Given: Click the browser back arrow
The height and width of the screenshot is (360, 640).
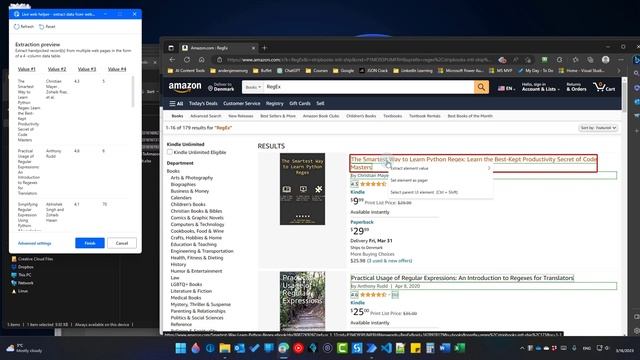Looking at the screenshot, I should tap(172, 60).
